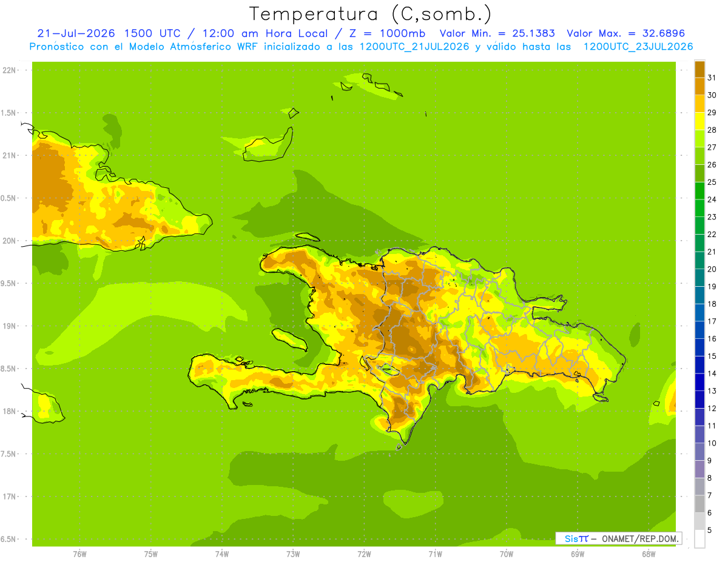
Task: Pick the white legend swatch below the 5 label
Action: (x=699, y=538)
